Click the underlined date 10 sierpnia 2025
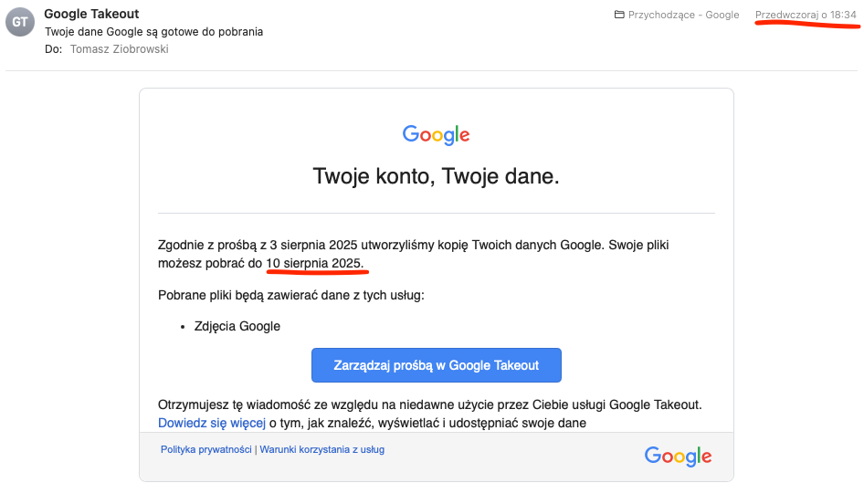 (x=314, y=263)
